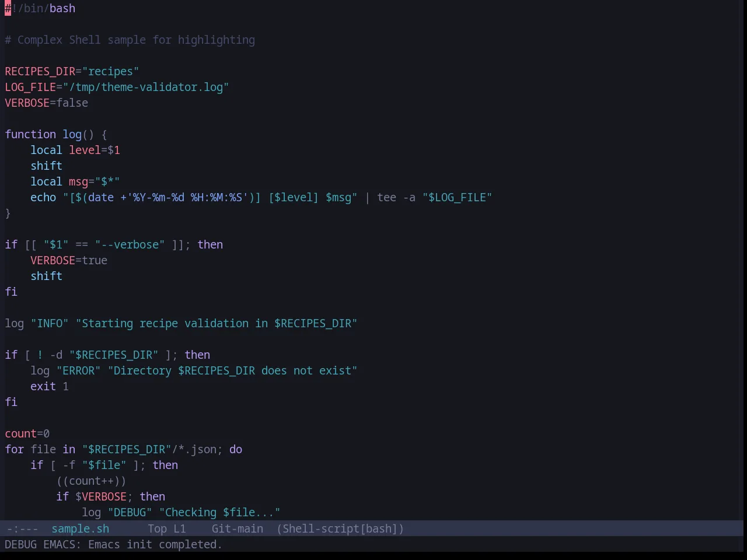Click the "$LOG_FILE" string after tee
The height and width of the screenshot is (560, 747).
458,197
